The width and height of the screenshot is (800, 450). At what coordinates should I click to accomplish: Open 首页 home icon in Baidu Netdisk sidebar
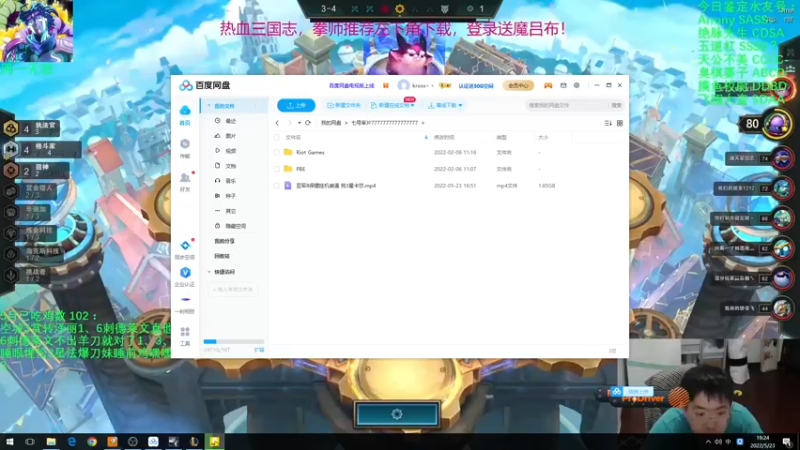tap(185, 110)
